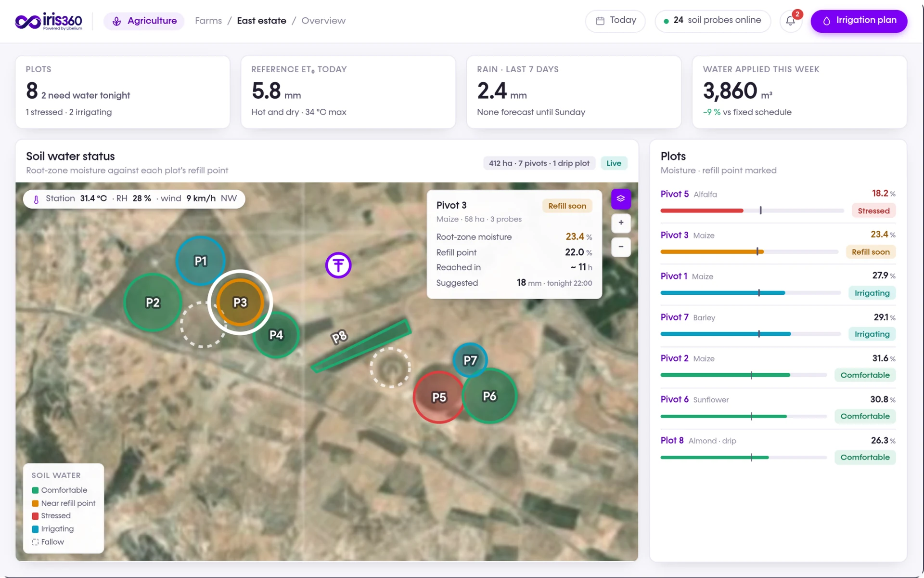Click the Stressed status tag
Viewport: 924px width, 578px height.
873,210
